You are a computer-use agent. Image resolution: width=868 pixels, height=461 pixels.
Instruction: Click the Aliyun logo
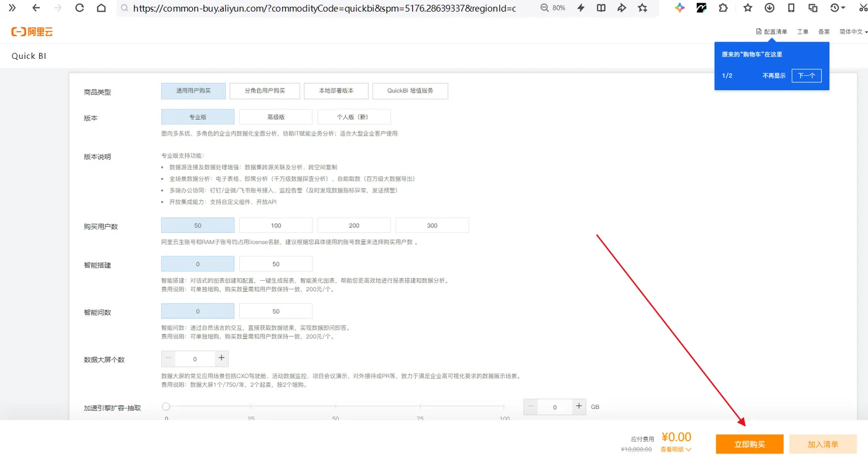[33, 32]
